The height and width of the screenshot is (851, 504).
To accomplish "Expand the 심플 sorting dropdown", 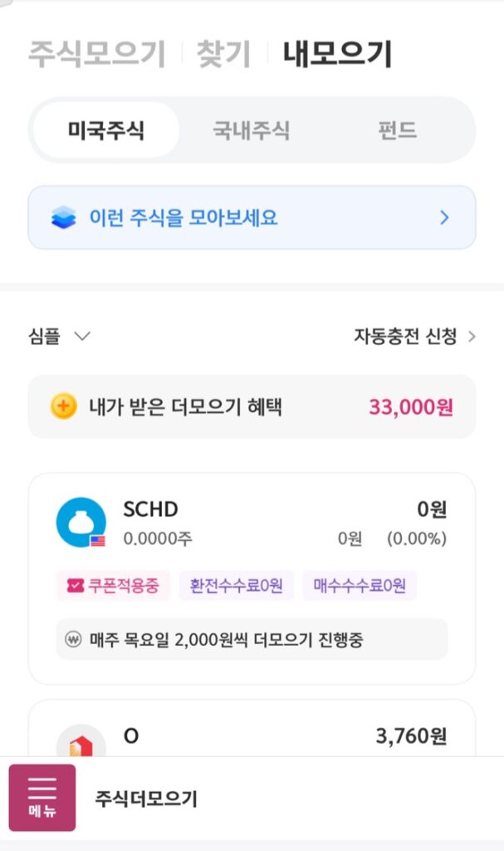I will click(56, 337).
